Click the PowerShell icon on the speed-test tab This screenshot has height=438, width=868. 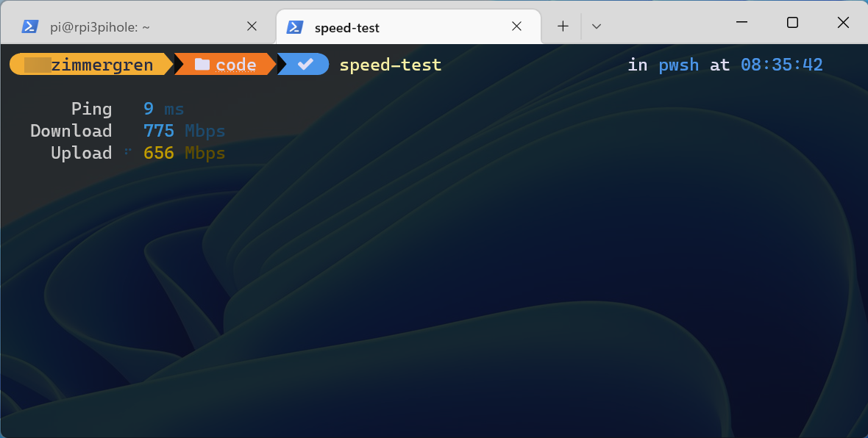294,27
